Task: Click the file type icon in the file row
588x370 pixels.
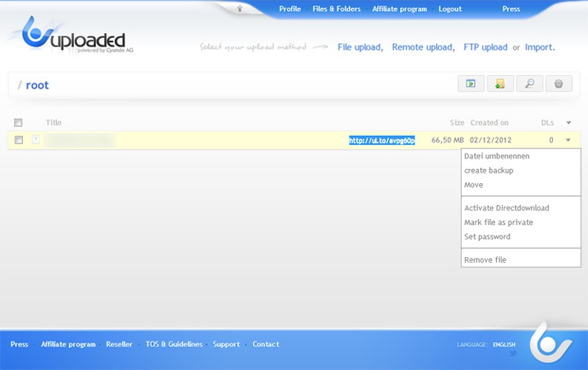Action: [x=36, y=140]
